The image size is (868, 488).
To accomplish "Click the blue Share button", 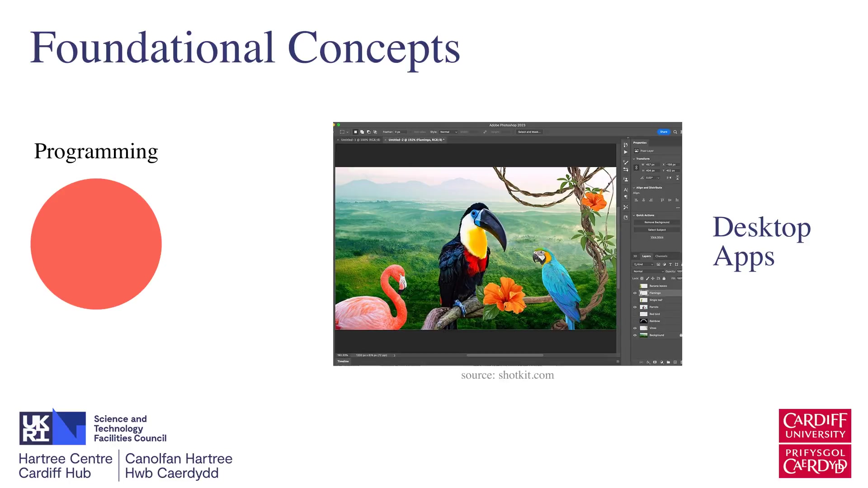I will pyautogui.click(x=663, y=132).
